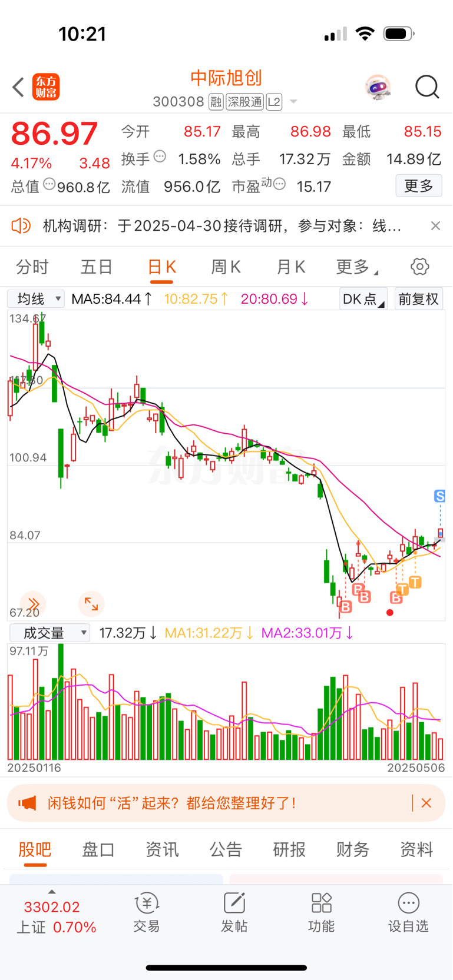
Task: Select the 周K chart tab
Action: coord(226,267)
